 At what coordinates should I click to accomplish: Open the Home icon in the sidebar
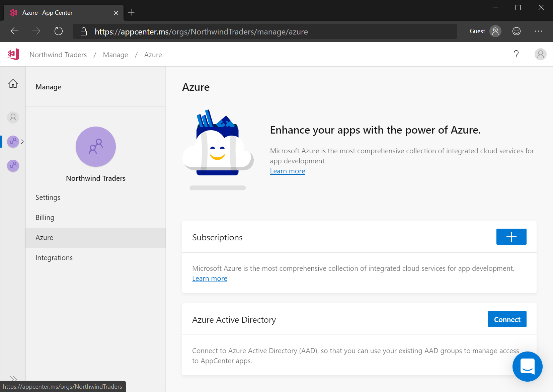point(13,83)
